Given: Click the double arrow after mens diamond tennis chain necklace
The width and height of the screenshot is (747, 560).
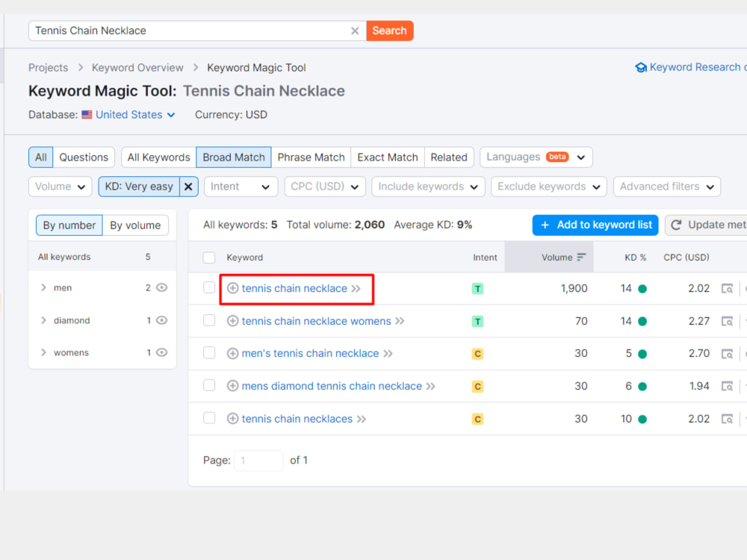Looking at the screenshot, I should pos(431,386).
